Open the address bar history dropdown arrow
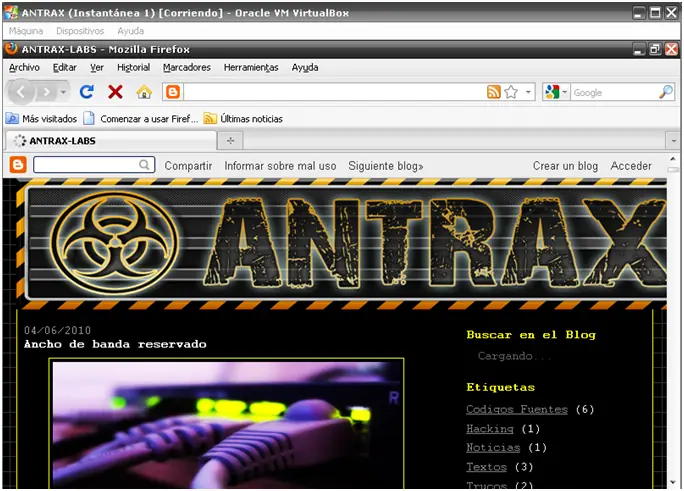 [x=528, y=92]
